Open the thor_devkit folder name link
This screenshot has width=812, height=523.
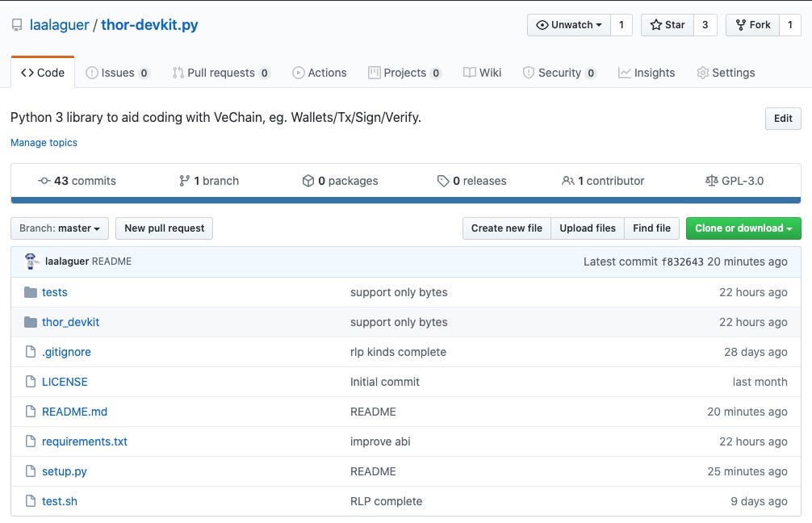(70, 322)
